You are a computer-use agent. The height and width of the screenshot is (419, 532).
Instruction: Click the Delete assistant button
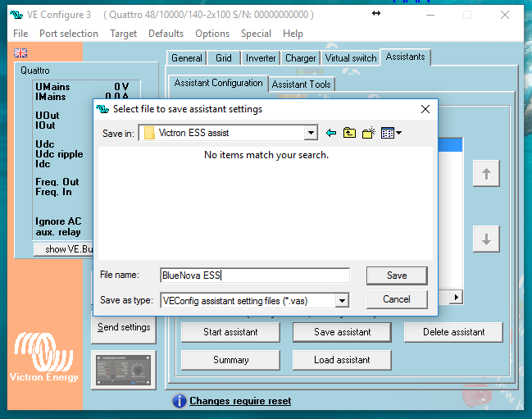click(453, 332)
